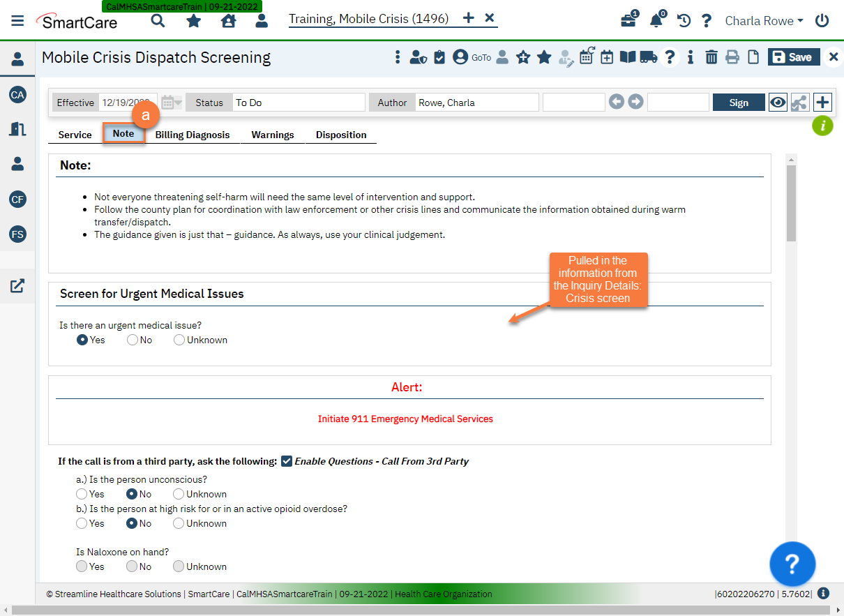Image resolution: width=844 pixels, height=616 pixels.
Task: Click the help question mark icon
Action: pos(707,21)
